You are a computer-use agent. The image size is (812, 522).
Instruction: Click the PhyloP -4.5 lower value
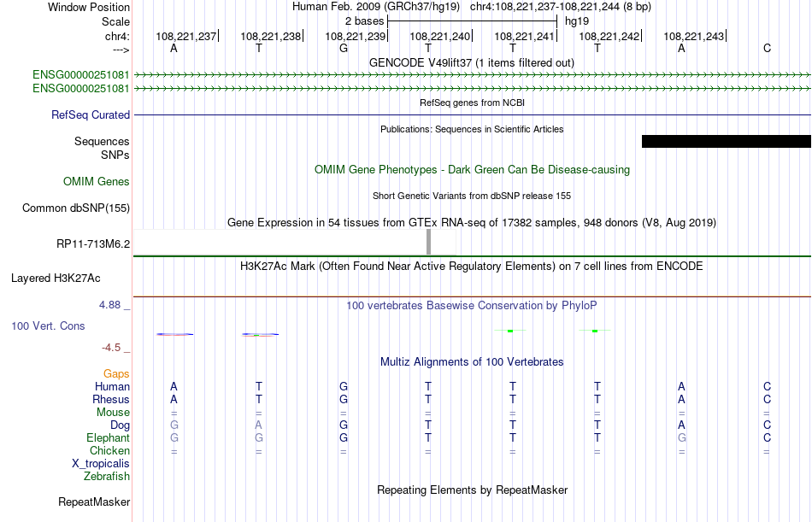[111, 348]
